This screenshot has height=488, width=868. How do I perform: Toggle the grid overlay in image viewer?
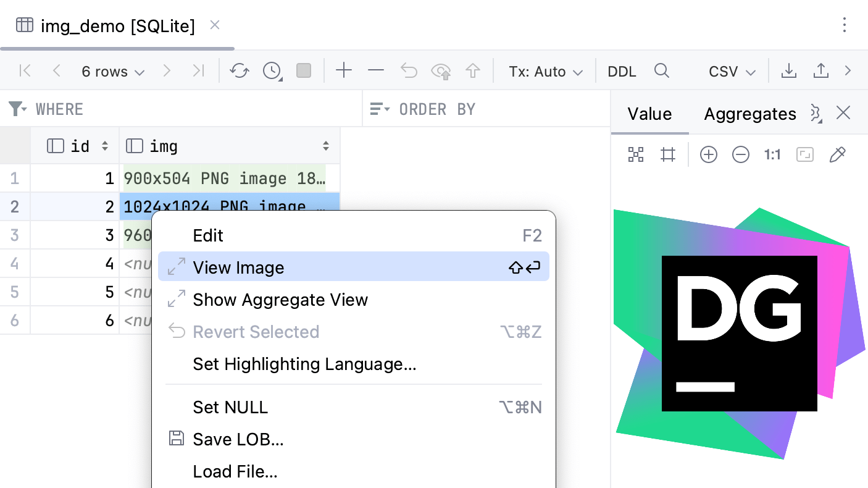pyautogui.click(x=667, y=154)
